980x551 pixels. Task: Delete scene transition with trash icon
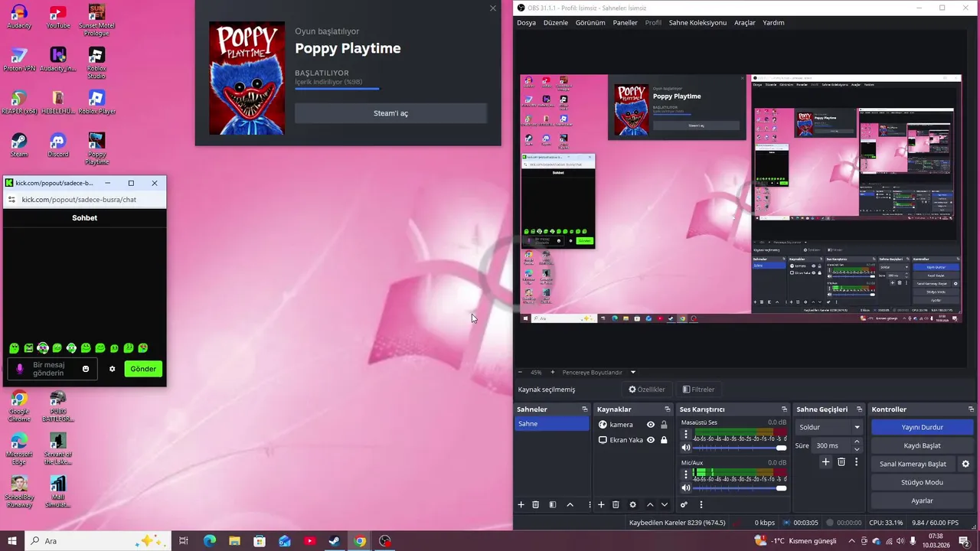(841, 462)
